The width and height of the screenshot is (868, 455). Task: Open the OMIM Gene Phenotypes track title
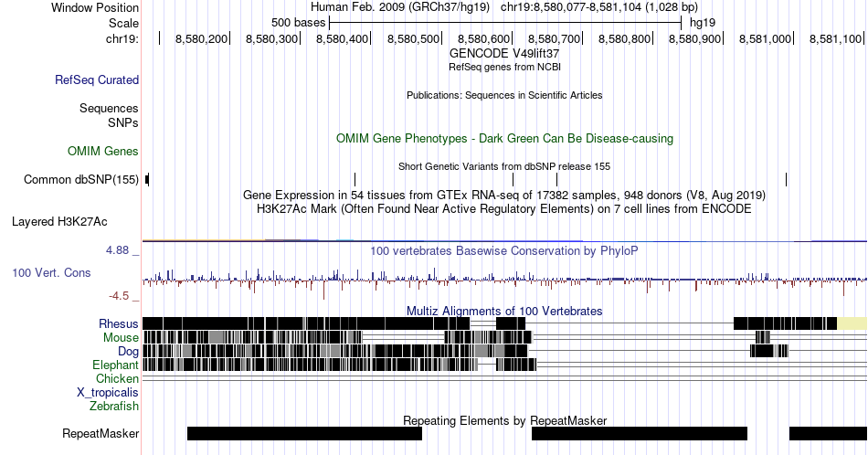(x=505, y=138)
